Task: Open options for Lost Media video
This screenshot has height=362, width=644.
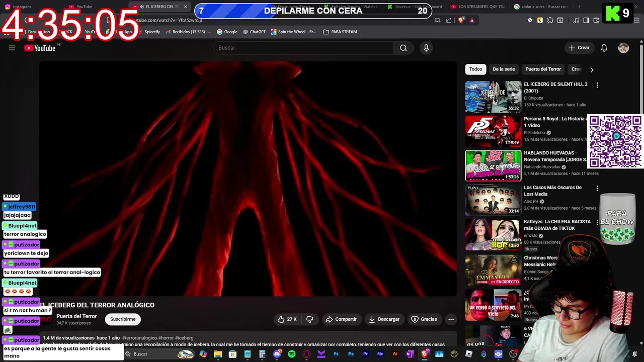Action: coord(597,189)
